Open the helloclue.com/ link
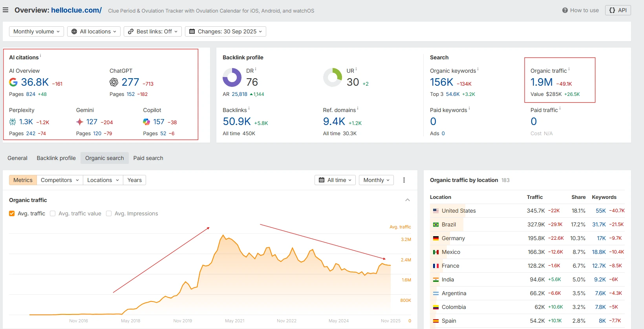Viewport: 644px width, 329px height. [76, 10]
